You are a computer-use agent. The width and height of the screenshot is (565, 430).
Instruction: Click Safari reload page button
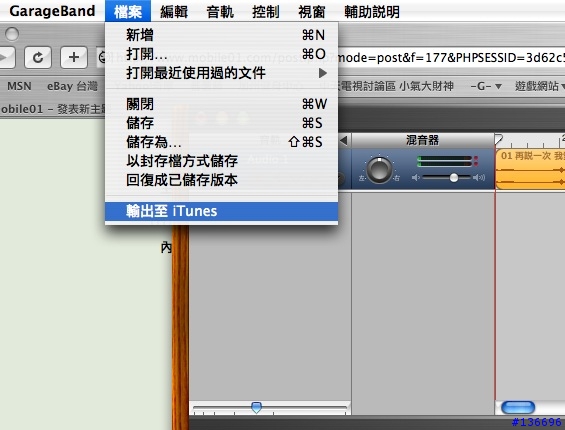coord(38,57)
